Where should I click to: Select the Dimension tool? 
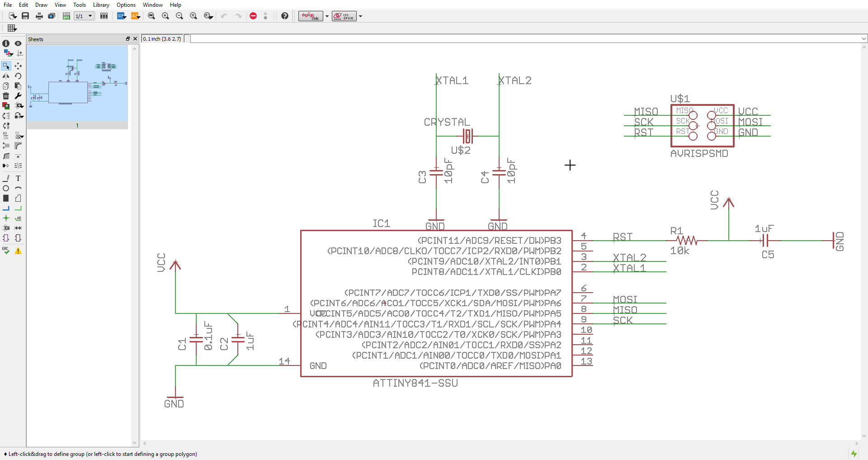(x=18, y=228)
